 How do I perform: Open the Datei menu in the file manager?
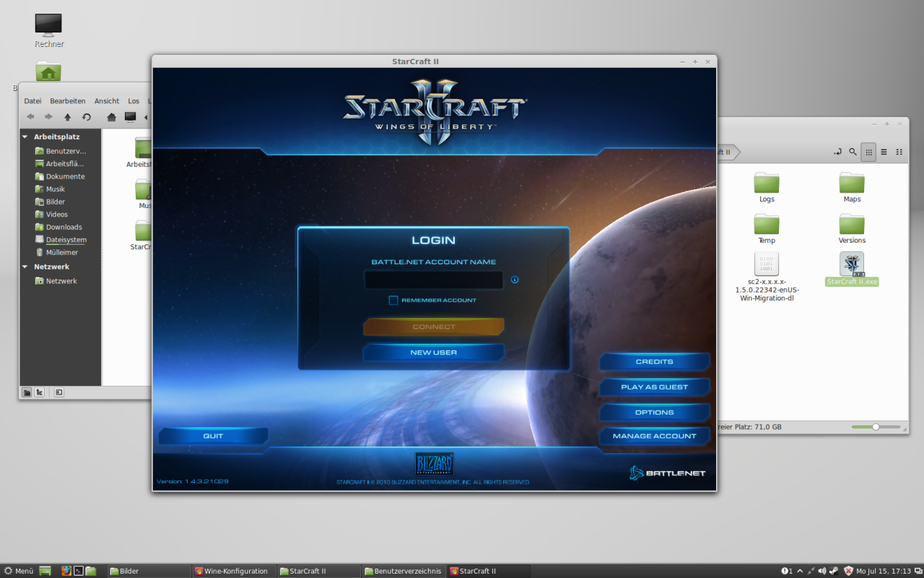point(32,101)
